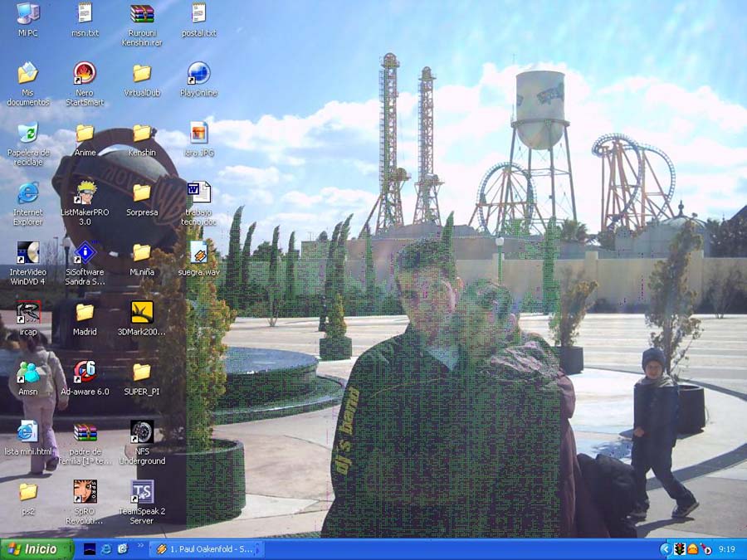Select trabajo tecno.doc Word document
747x560 pixels.
point(198,193)
